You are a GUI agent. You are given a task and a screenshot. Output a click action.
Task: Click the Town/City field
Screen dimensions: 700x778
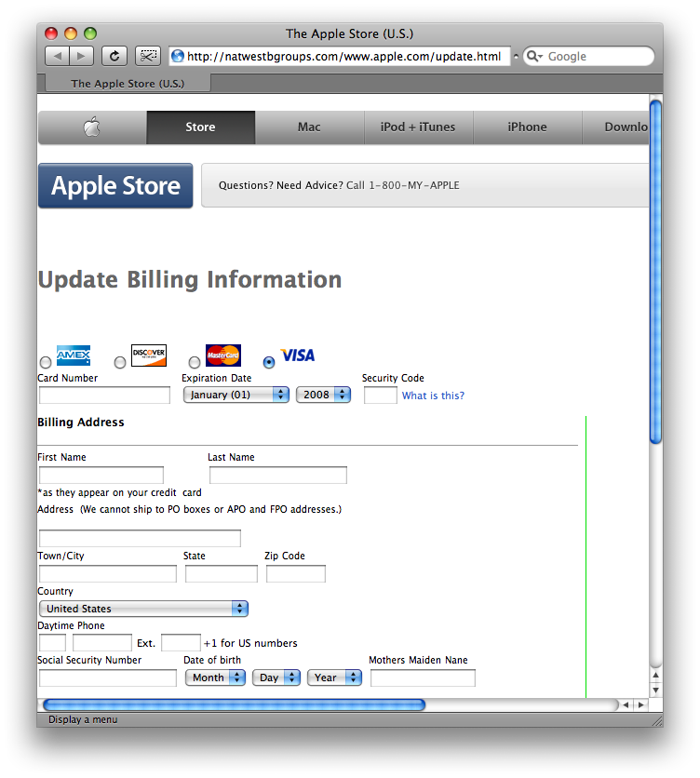[108, 573]
